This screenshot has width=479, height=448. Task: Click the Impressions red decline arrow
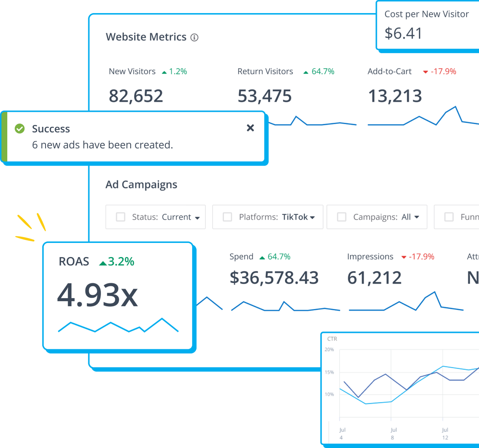[404, 257]
